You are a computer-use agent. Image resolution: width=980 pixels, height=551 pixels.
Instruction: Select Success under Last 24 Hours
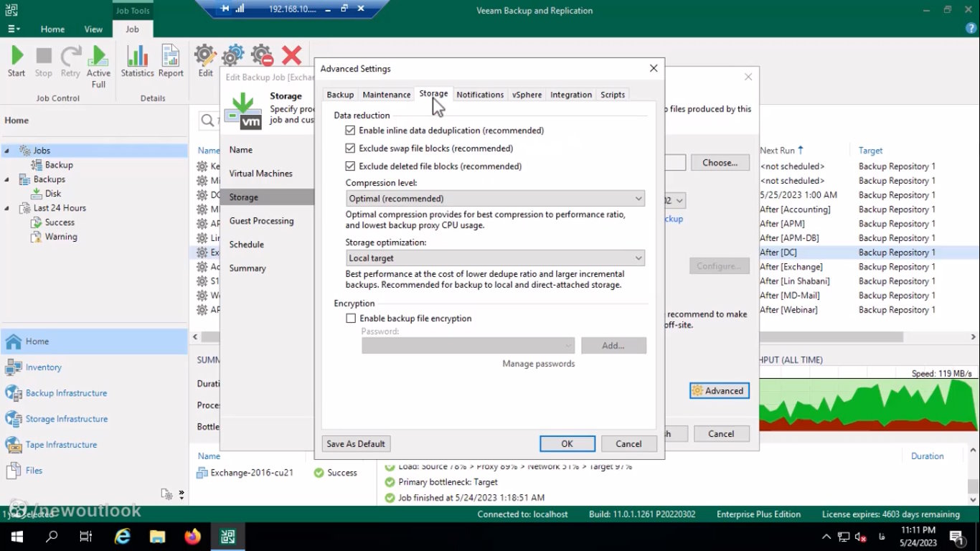point(52,222)
